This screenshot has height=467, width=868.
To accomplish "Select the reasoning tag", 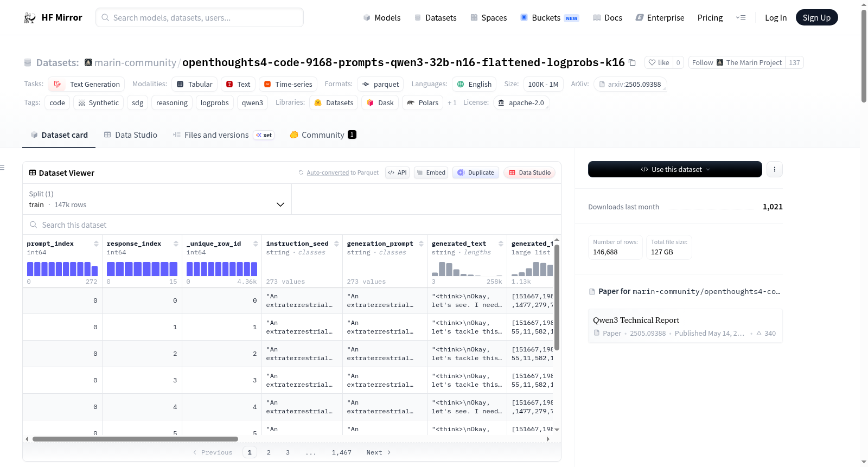I will point(171,103).
